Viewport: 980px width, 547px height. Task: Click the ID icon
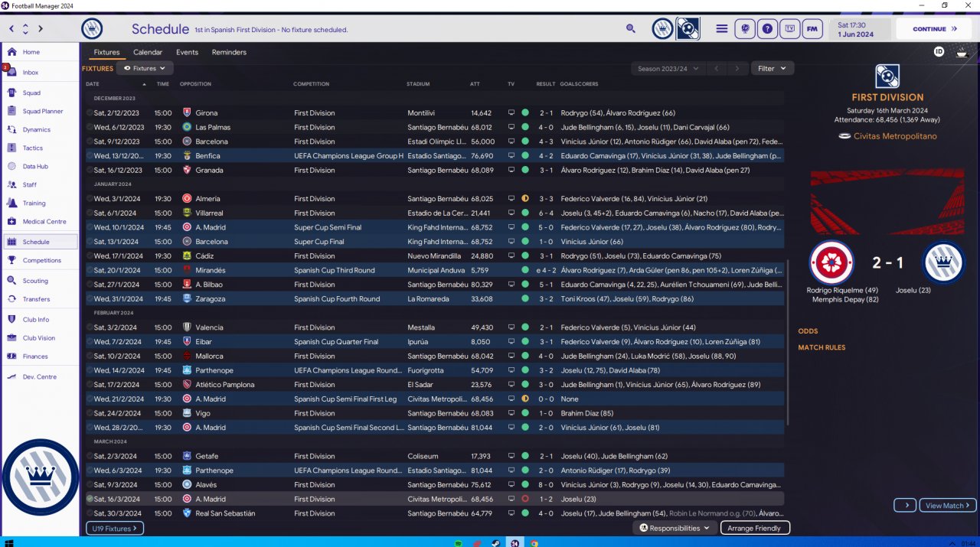click(939, 51)
